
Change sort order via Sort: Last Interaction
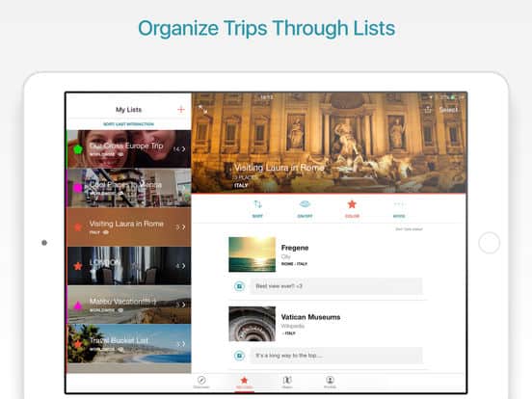[x=128, y=124]
